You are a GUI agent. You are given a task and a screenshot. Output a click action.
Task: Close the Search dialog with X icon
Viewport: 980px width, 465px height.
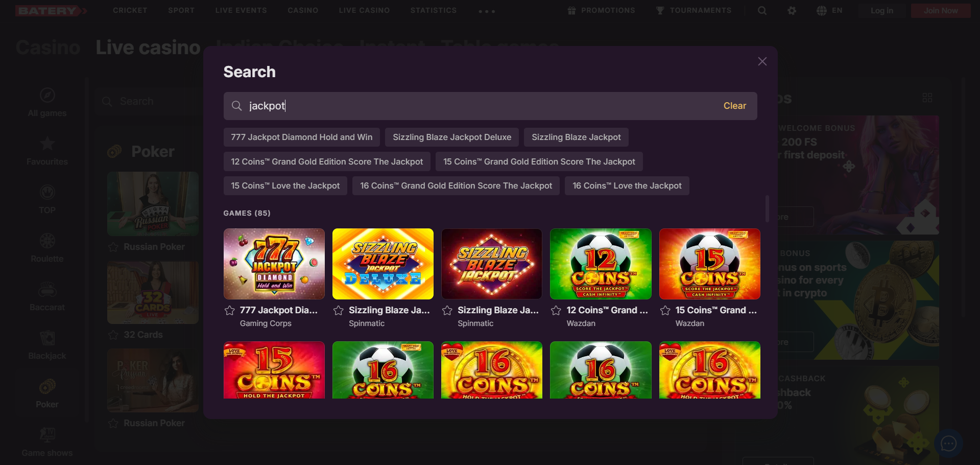tap(762, 61)
